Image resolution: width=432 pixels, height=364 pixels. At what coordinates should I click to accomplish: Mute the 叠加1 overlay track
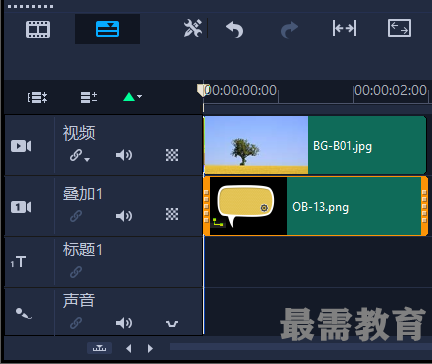[124, 216]
